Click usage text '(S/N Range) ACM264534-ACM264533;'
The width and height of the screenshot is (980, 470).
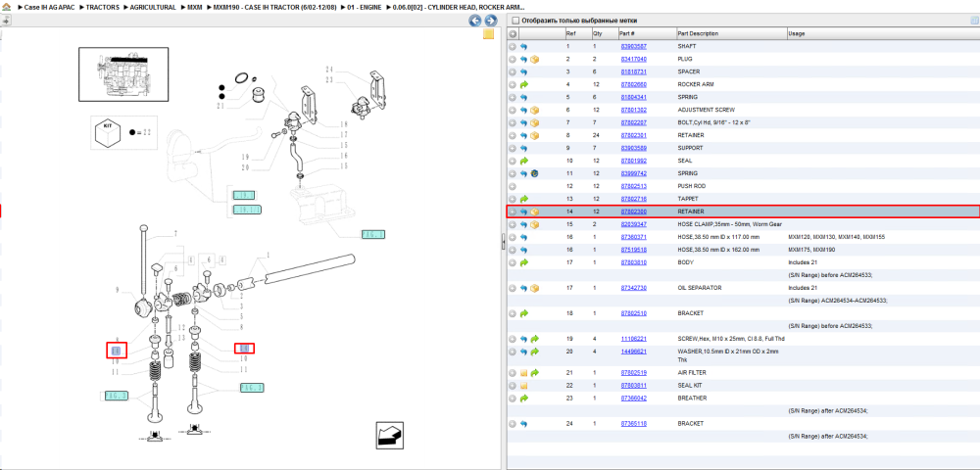[x=838, y=301]
